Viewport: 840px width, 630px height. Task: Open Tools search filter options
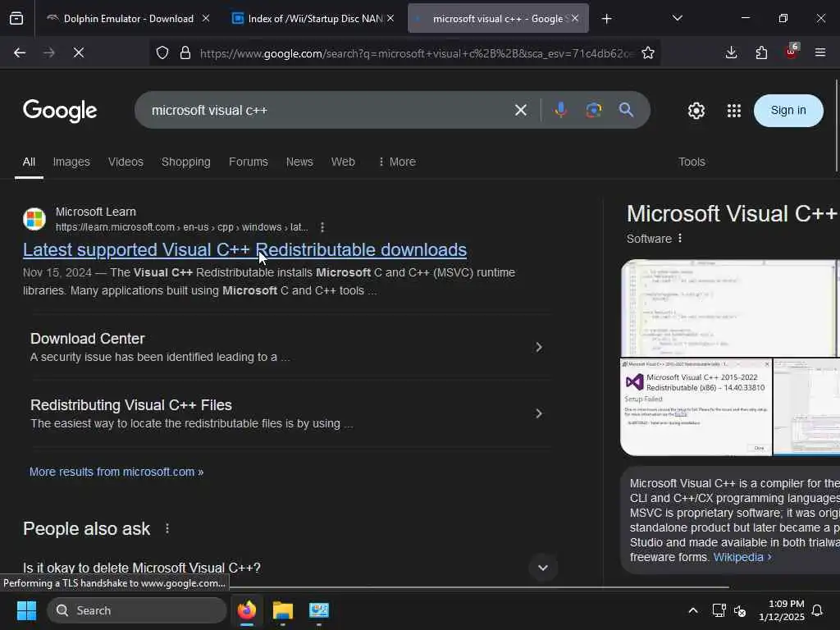pyautogui.click(x=692, y=162)
